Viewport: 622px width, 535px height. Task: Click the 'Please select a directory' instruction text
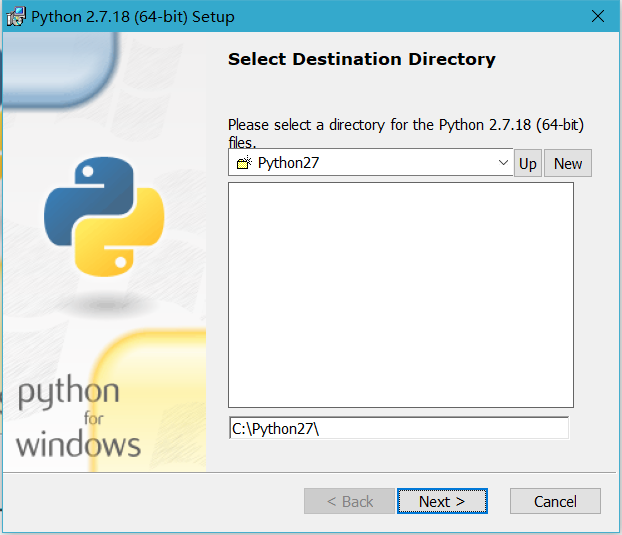(406, 133)
